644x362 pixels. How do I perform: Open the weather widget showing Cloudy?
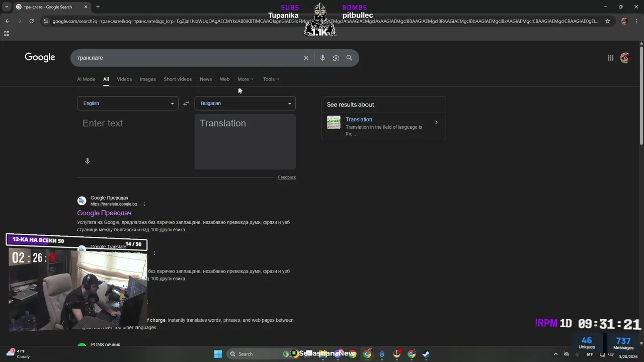coord(18,354)
